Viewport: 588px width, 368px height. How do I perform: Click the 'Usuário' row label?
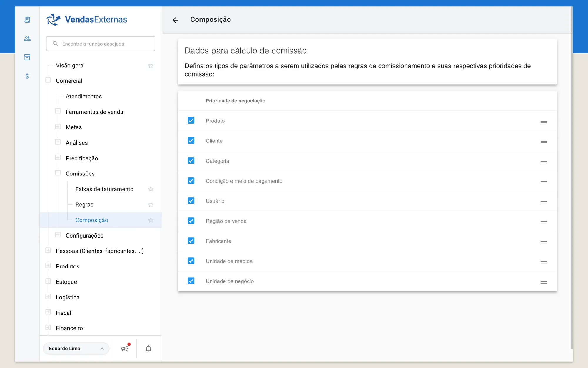[x=215, y=201]
